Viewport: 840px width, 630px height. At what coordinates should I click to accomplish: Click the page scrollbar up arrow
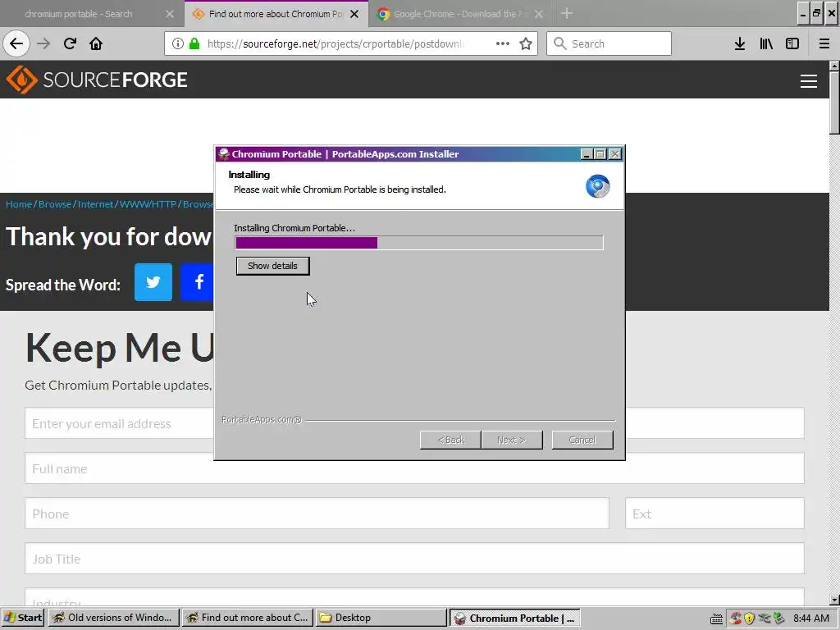(834, 66)
